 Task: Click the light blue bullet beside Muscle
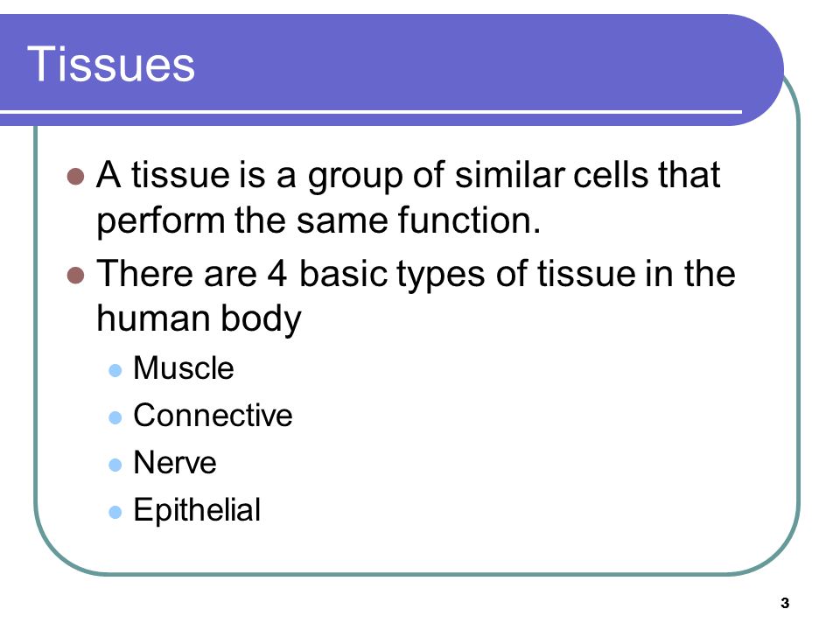pyautogui.click(x=115, y=370)
